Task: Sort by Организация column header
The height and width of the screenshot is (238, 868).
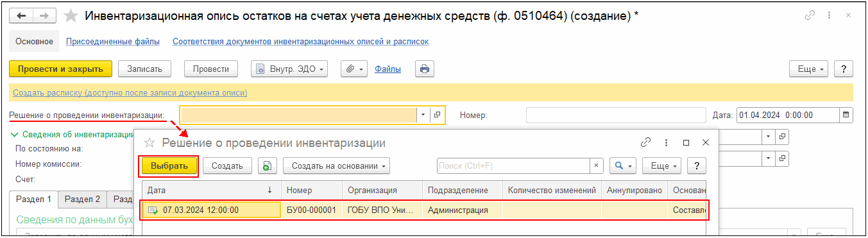Action: (x=382, y=190)
